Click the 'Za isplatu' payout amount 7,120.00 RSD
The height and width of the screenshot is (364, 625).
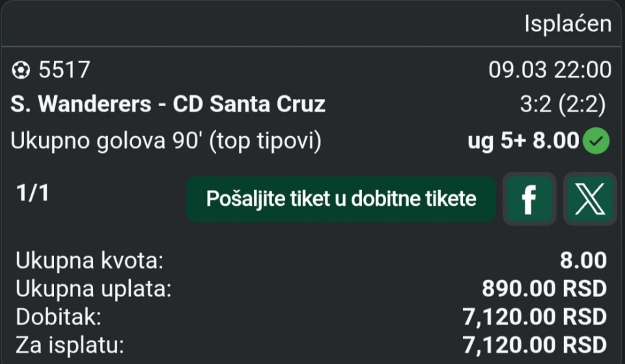tap(534, 344)
